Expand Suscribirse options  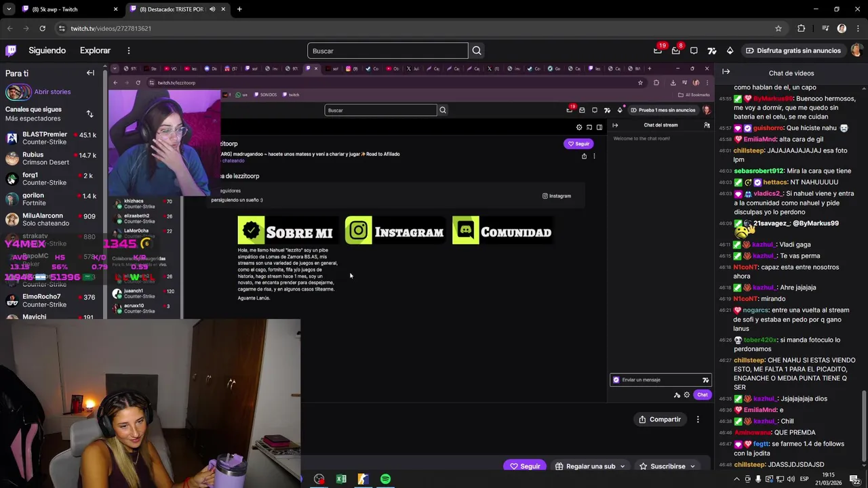[x=692, y=466]
